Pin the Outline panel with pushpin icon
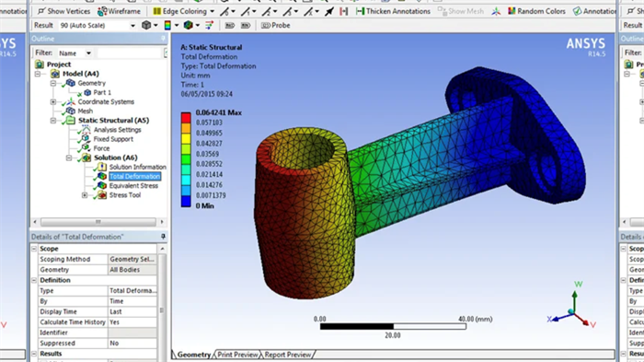 pyautogui.click(x=163, y=39)
